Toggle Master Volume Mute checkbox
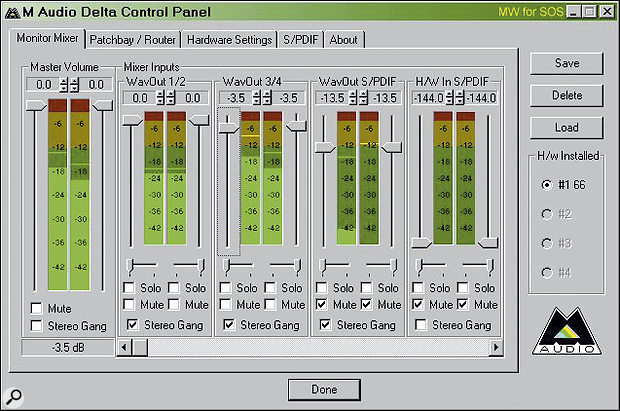The height and width of the screenshot is (411, 620). pos(36,308)
